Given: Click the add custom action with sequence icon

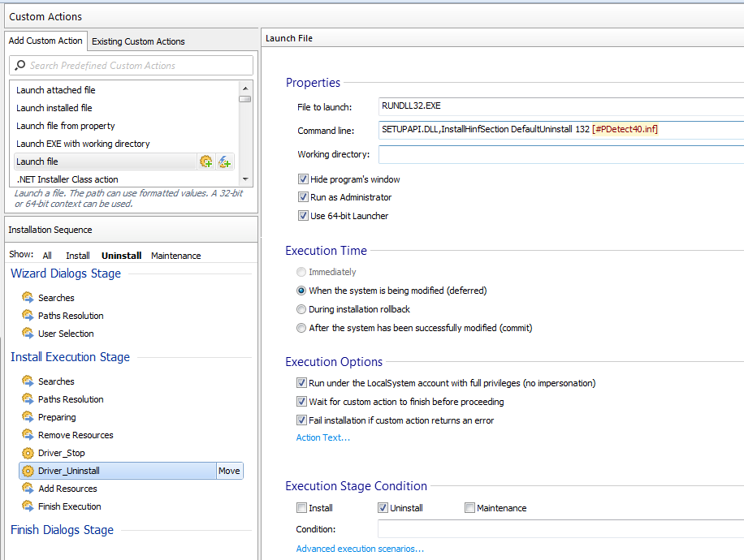Looking at the screenshot, I should click(x=206, y=162).
